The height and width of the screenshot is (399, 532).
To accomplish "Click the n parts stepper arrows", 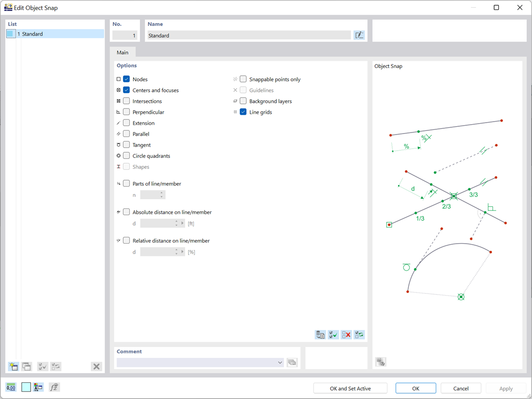I will coord(162,195).
